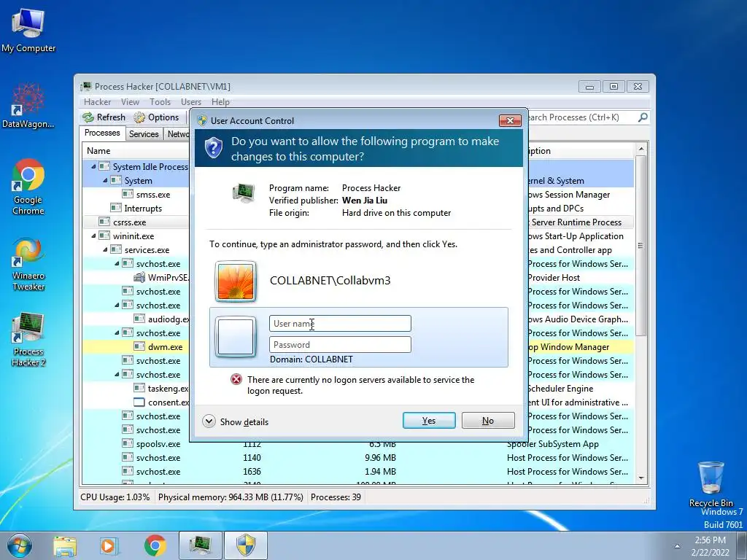Expand Show details in UAC dialog
This screenshot has width=747, height=560.
click(236, 421)
